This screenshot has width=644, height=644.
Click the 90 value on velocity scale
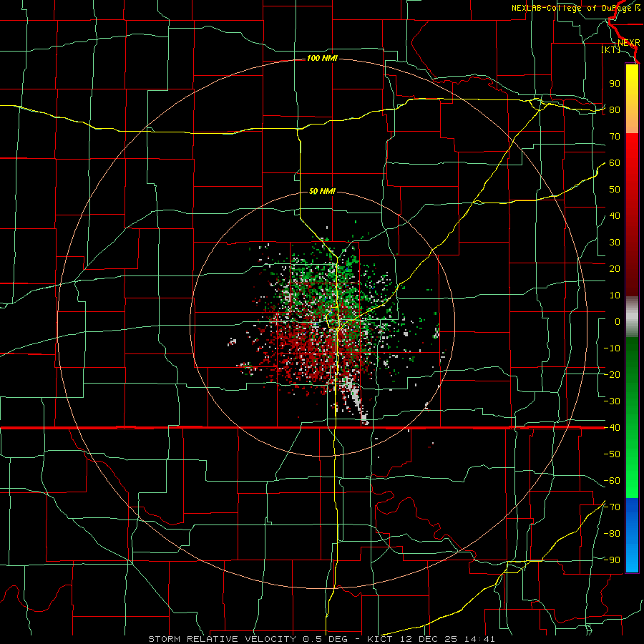pos(615,84)
